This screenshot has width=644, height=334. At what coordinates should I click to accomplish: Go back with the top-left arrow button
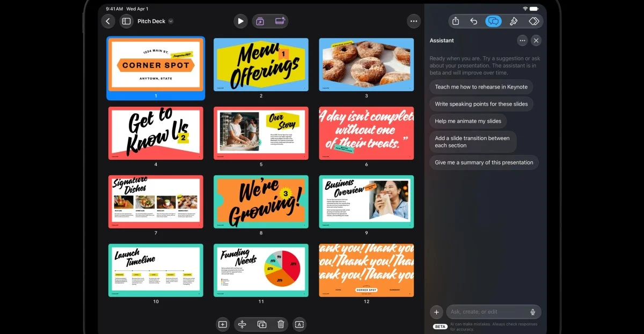(108, 21)
